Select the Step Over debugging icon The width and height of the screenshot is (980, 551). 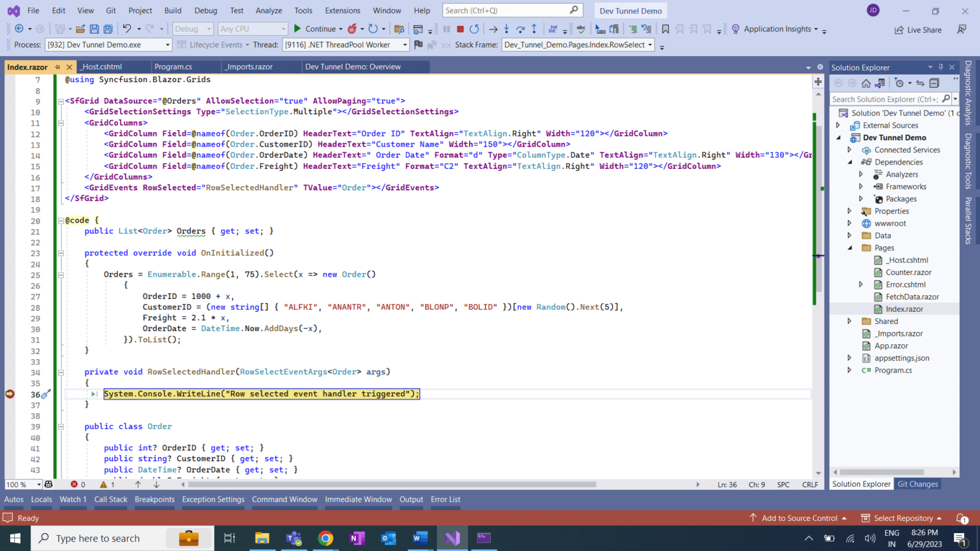[521, 29]
